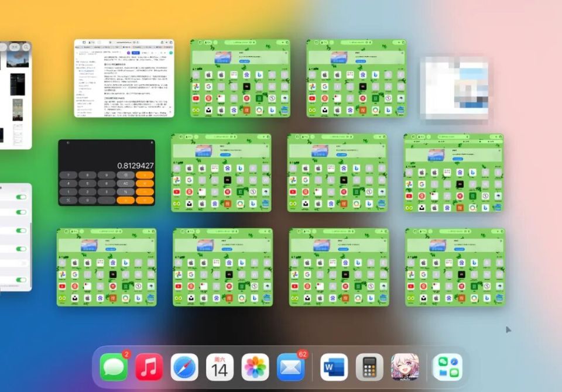Launch Microsoft Word from the dock
Image resolution: width=562 pixels, height=392 pixels.
(334, 367)
